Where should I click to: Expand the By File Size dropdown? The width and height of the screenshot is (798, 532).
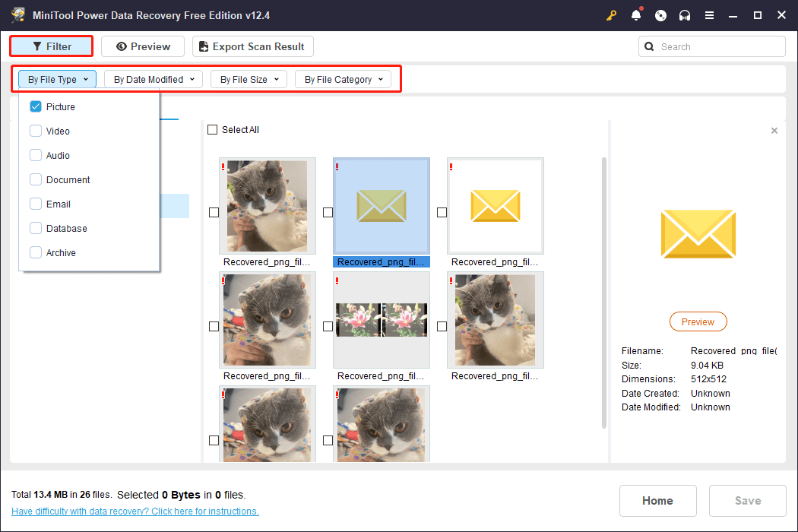tap(249, 79)
